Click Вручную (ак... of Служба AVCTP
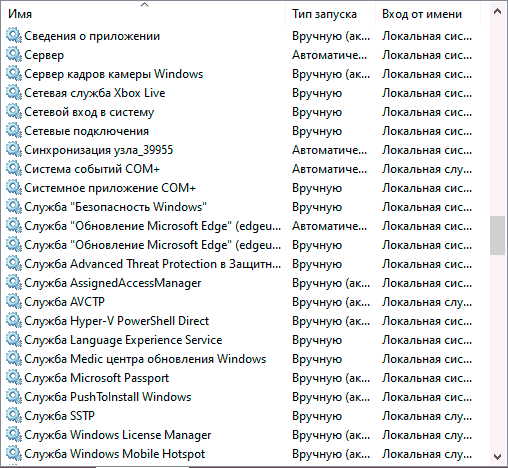Screen dimensions: 508x468 [x=331, y=302]
